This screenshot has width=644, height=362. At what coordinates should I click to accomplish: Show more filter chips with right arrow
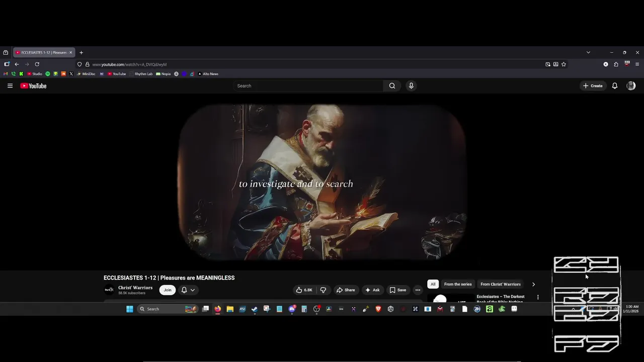(x=533, y=284)
